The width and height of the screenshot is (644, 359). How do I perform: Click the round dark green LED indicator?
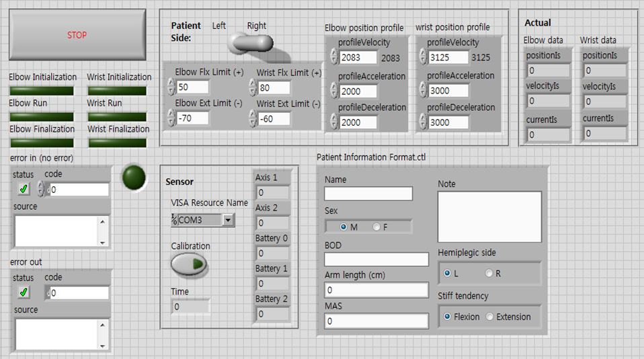click(x=133, y=177)
